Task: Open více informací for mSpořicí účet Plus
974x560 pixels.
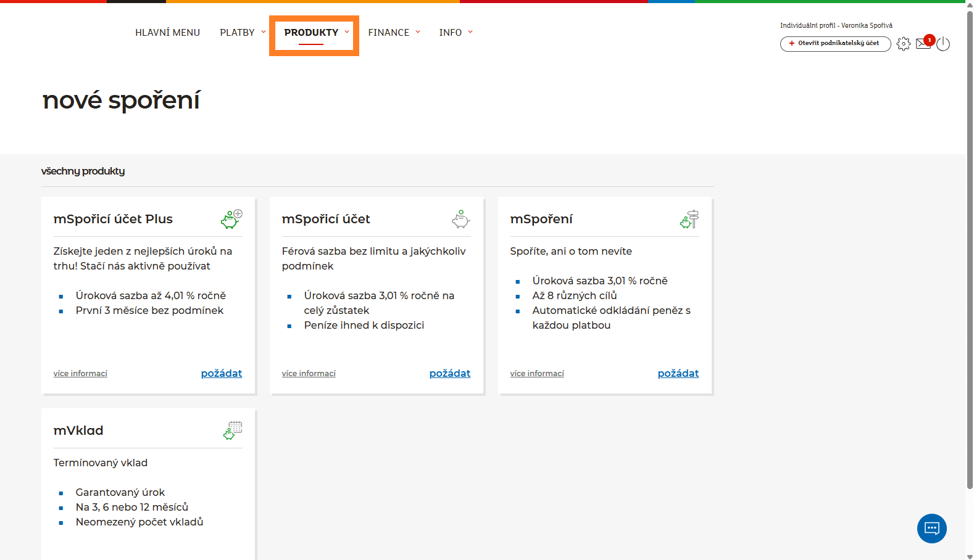Action: point(80,374)
